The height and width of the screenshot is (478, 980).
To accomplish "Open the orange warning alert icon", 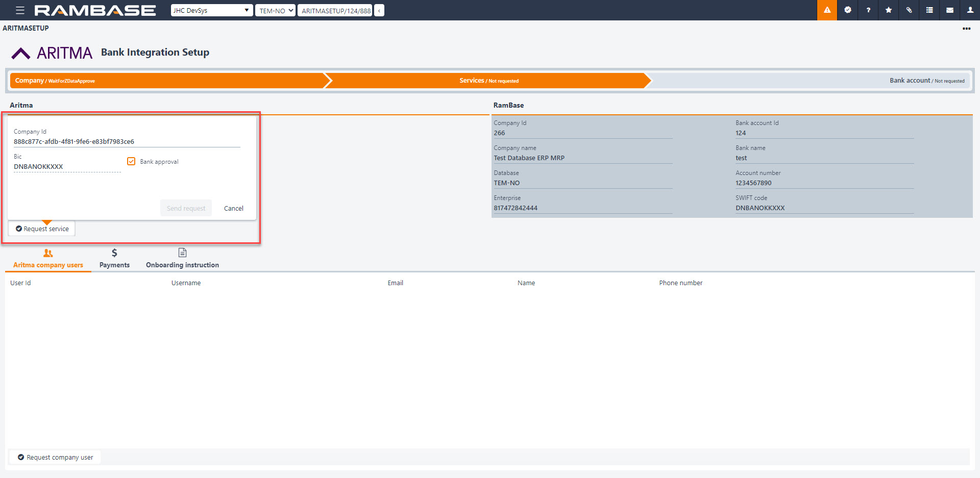I will (x=827, y=10).
